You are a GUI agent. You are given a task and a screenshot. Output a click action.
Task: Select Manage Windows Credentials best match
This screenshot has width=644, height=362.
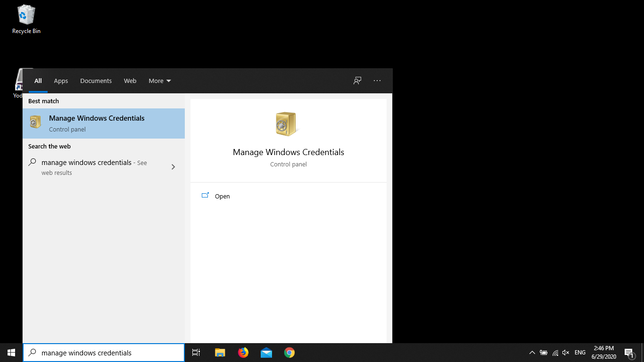(x=104, y=123)
